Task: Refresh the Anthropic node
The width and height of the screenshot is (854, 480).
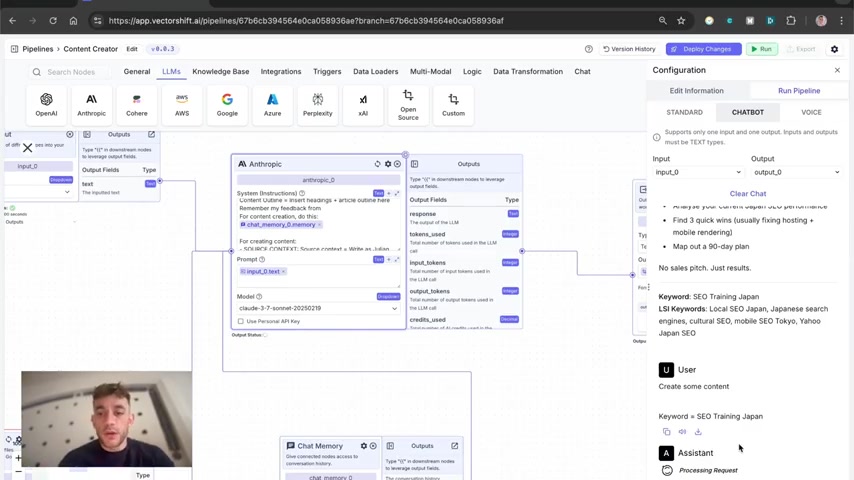Action: [377, 164]
